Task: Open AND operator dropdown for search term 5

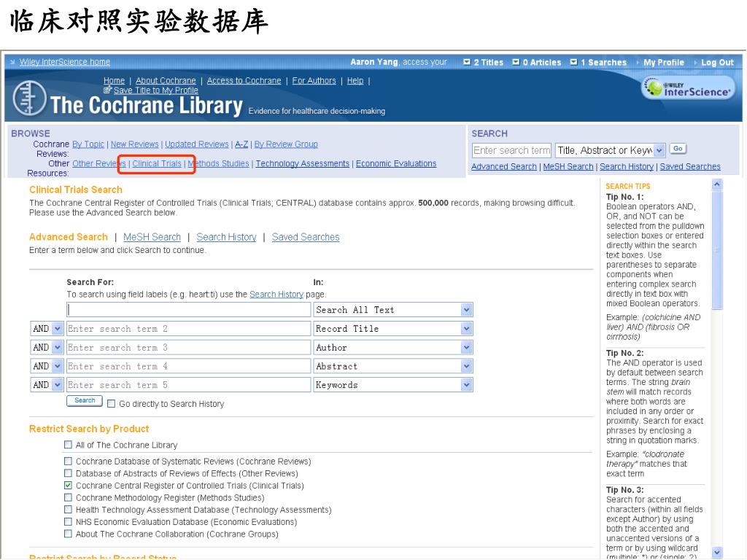Action: coord(57,385)
